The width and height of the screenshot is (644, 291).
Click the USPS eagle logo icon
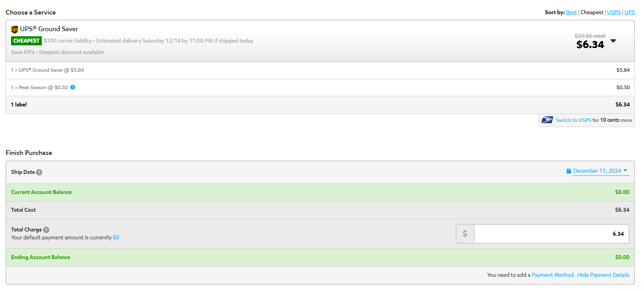[547, 120]
